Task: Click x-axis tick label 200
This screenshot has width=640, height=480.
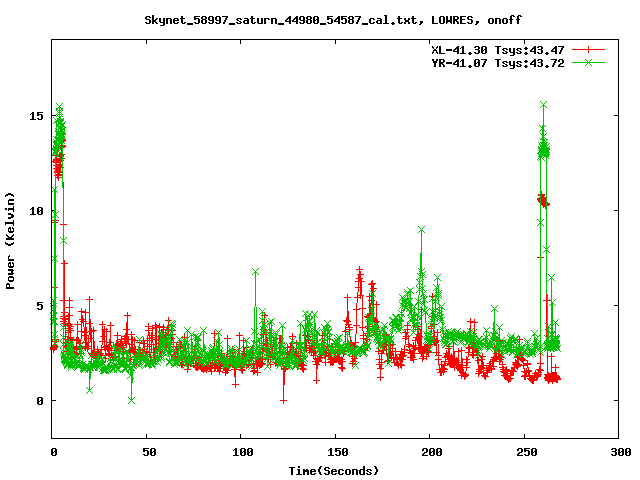Action: tap(432, 452)
